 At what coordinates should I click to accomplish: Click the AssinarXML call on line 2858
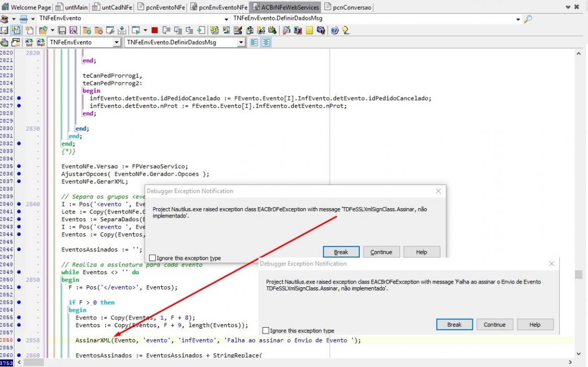(93, 340)
